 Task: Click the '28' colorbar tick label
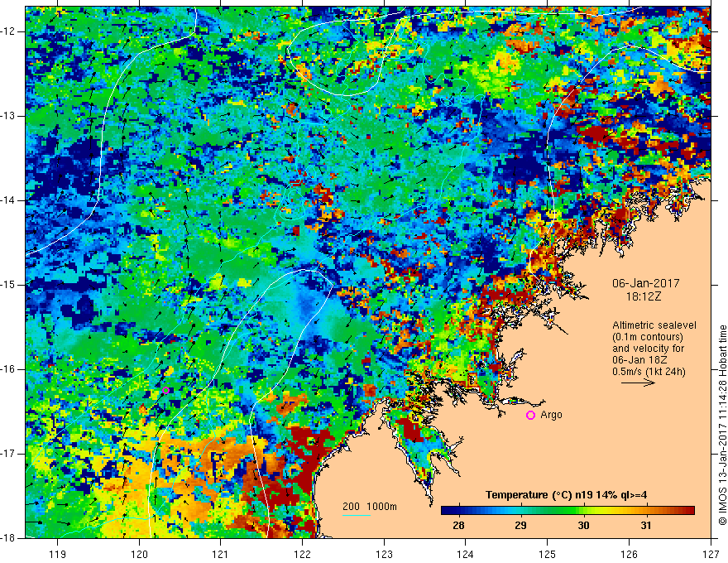coord(458,526)
